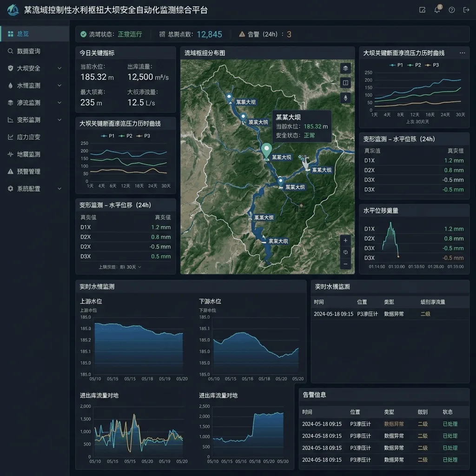Viewport: 476px width, 476px height.
Task: Click the green spike sparkline in the 水平位移量 panel
Action: pos(390,240)
